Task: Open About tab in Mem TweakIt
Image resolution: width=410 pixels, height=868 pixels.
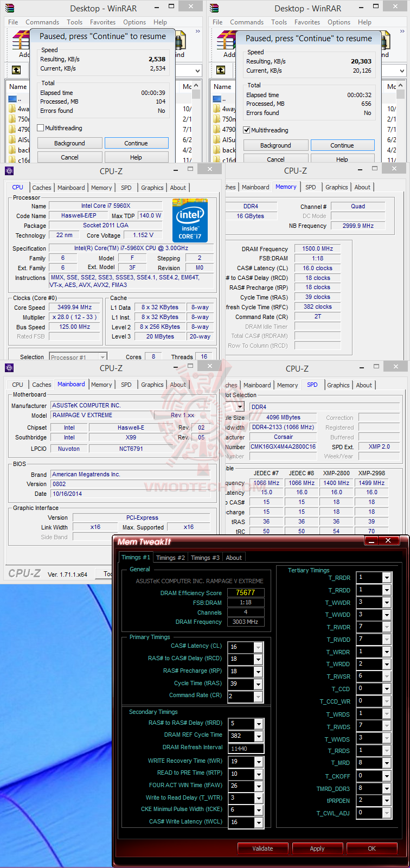Action: pyautogui.click(x=234, y=558)
